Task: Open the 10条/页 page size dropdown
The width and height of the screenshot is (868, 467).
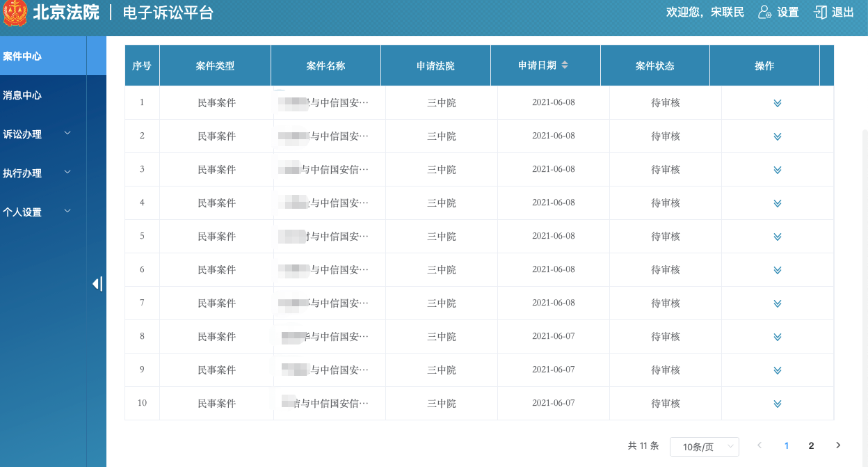Action: coord(704,447)
